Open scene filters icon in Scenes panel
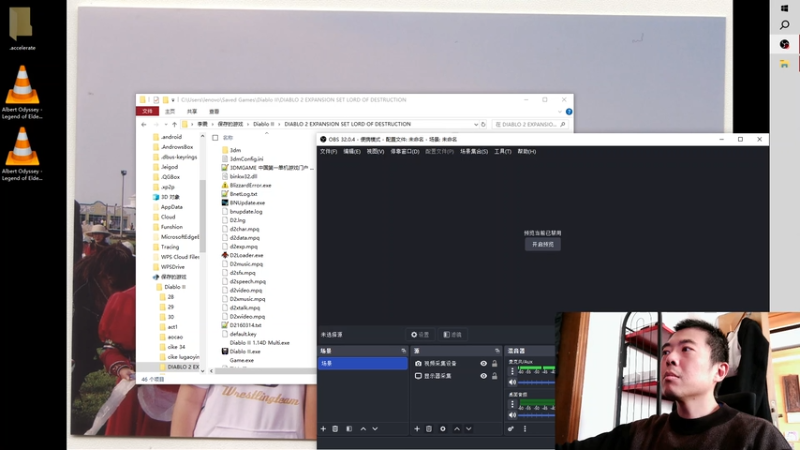The width and height of the screenshot is (800, 450). click(349, 429)
